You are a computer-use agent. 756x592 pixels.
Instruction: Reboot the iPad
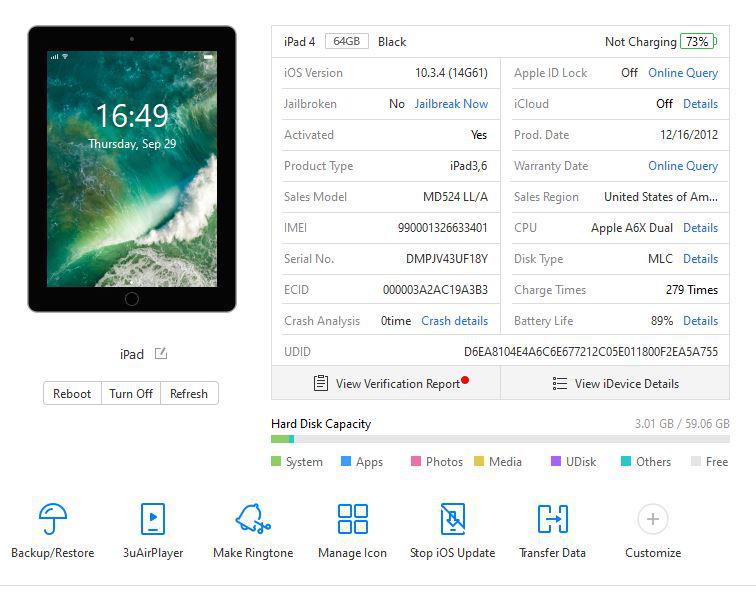click(x=72, y=393)
